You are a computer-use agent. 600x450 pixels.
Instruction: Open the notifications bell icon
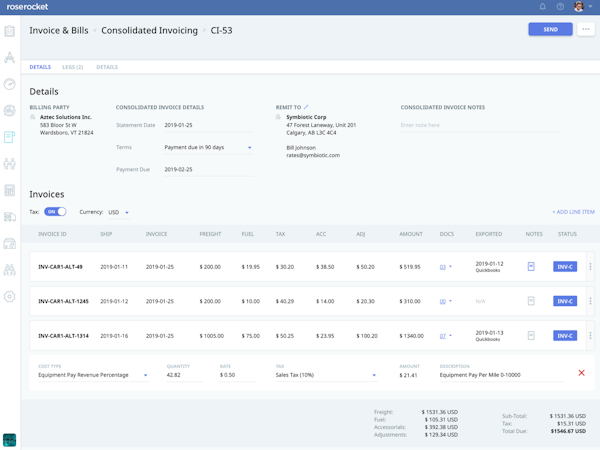(x=542, y=7)
